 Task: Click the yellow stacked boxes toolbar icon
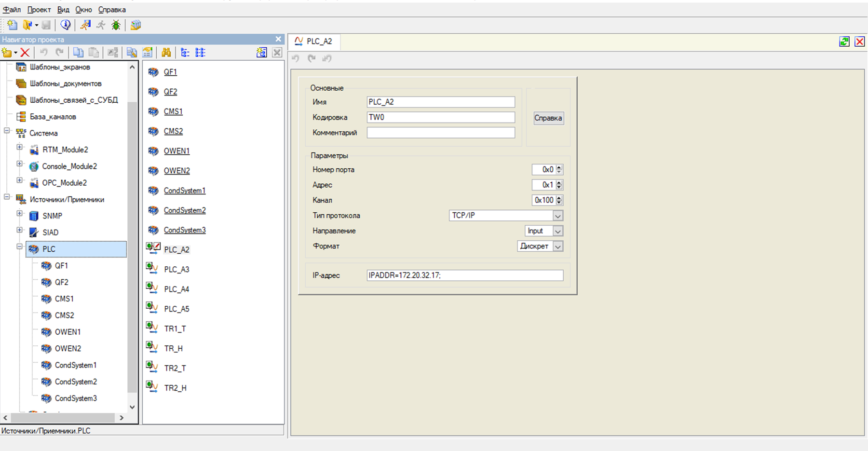[x=136, y=25]
